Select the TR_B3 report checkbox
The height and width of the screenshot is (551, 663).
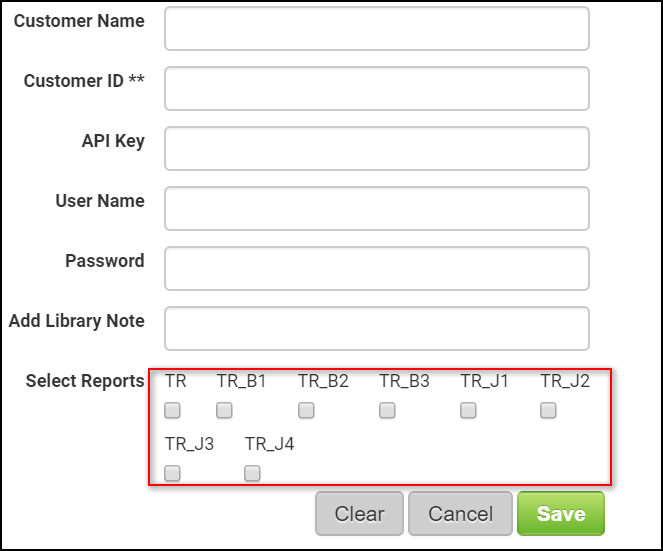387,410
